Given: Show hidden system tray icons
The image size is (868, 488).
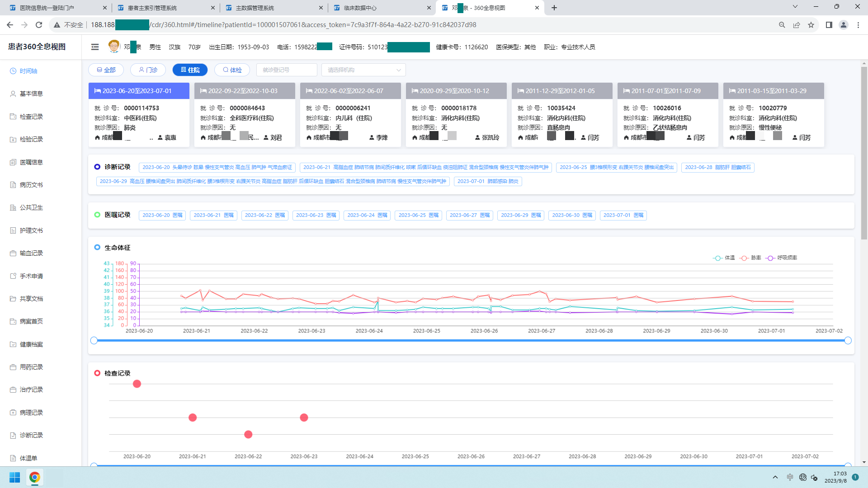Looking at the screenshot, I should point(775,477).
